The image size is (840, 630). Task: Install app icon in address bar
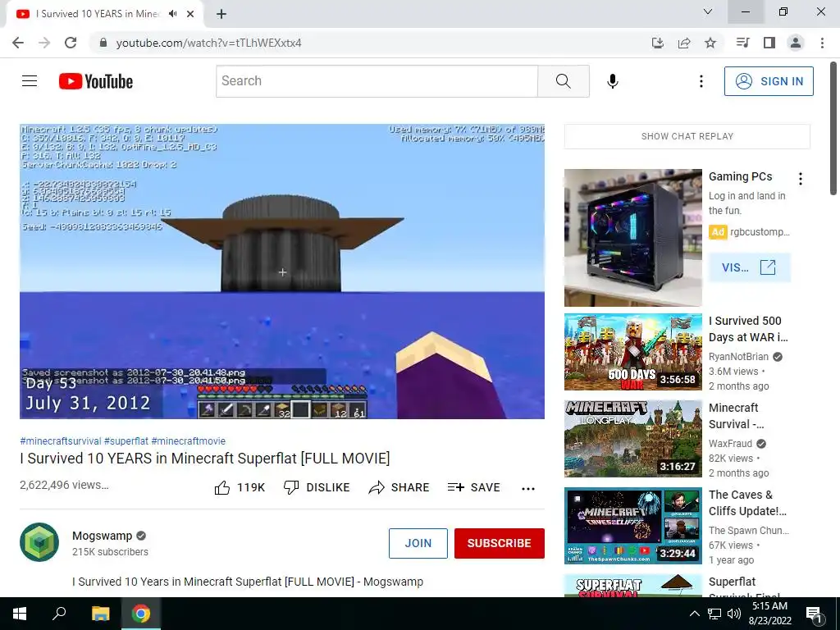(657, 43)
